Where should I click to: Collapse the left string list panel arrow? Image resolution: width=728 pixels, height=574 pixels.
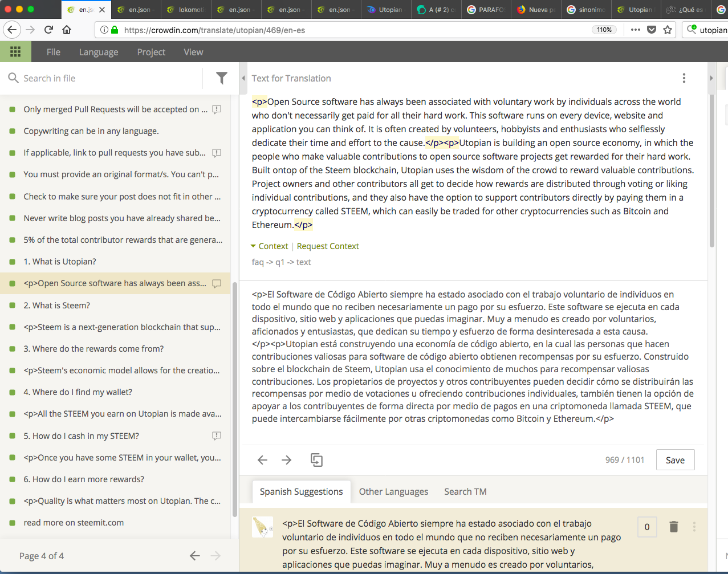(243, 78)
